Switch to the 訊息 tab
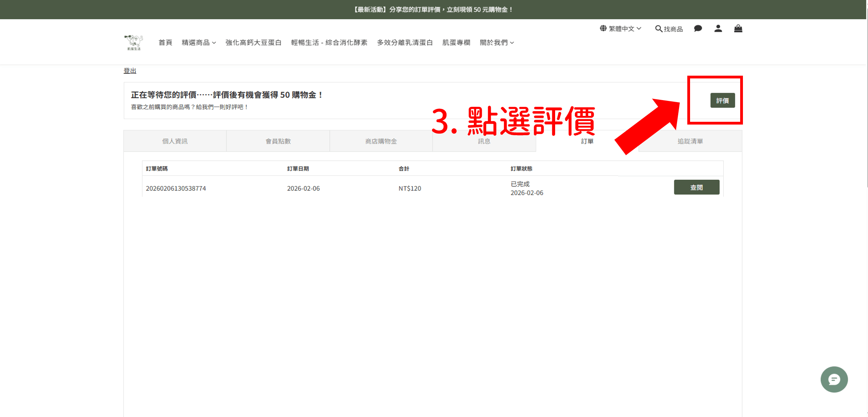Image resolution: width=868 pixels, height=417 pixels. coord(484,141)
